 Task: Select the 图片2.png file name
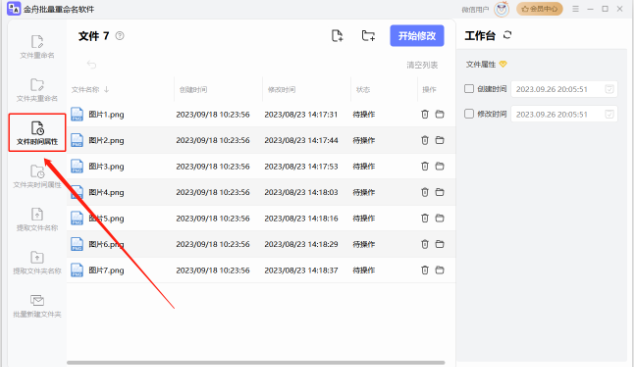106,140
